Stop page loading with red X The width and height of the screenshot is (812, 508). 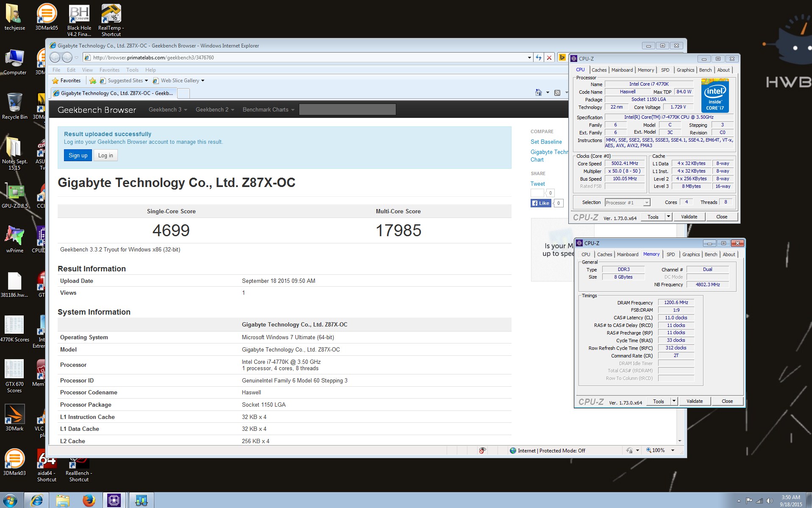[549, 57]
